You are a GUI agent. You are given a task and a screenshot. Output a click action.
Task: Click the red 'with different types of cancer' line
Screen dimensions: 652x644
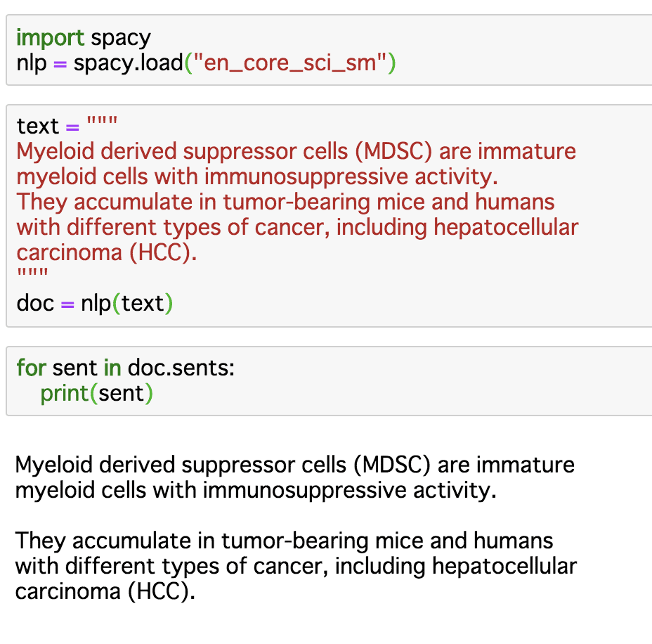tap(297, 227)
